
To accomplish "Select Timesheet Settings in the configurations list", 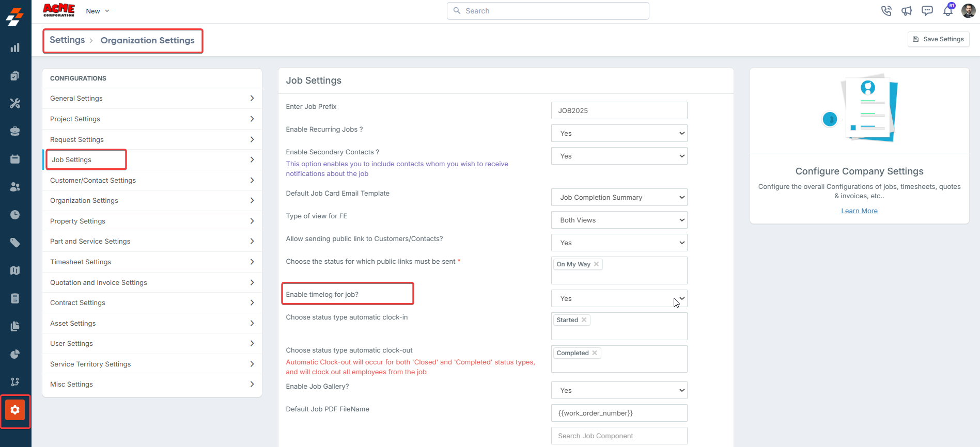I will (152, 262).
